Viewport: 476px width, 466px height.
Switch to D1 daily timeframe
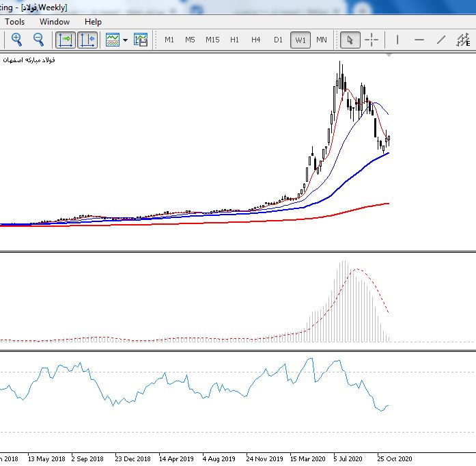point(278,40)
